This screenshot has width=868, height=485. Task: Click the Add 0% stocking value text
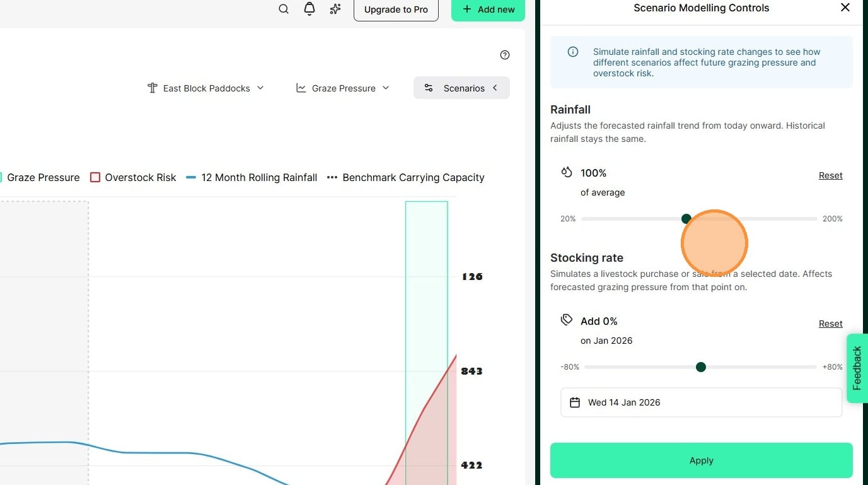[599, 321]
